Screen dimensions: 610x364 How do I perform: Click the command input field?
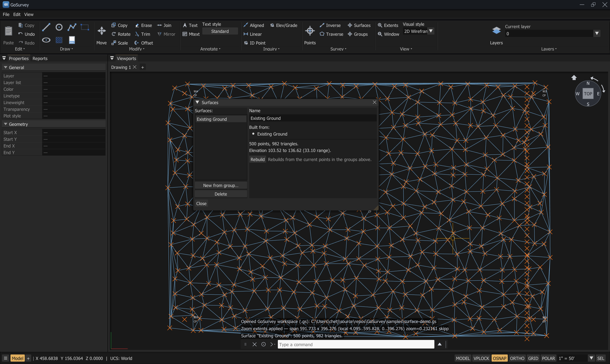[356, 344]
